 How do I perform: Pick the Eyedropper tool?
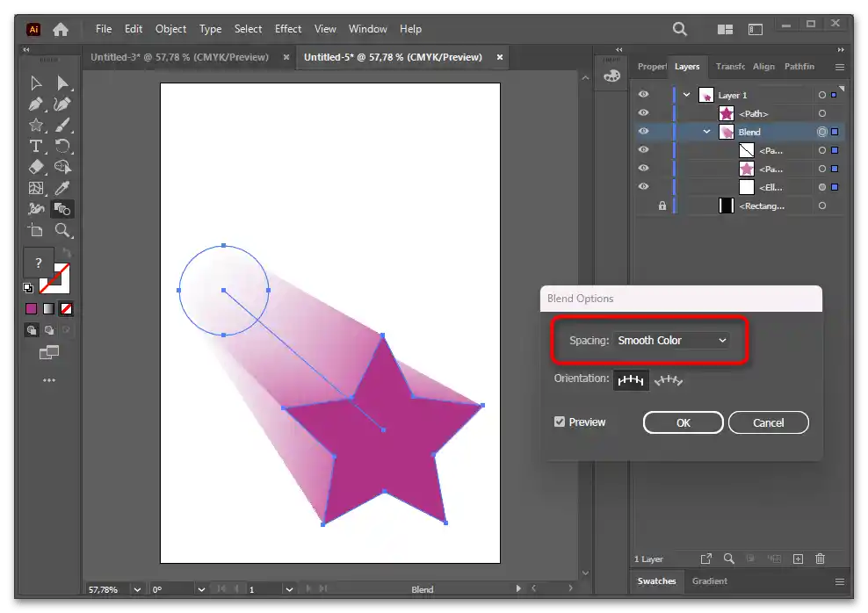coord(62,188)
